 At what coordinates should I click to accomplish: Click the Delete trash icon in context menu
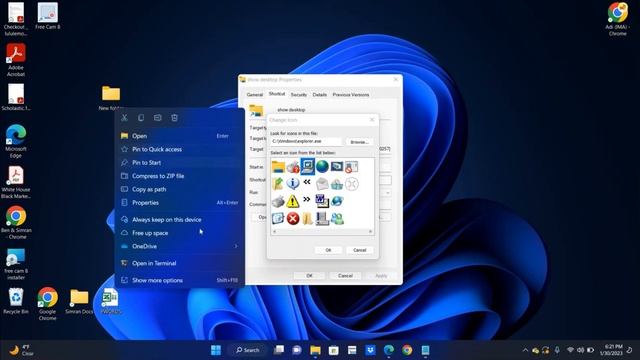(x=174, y=118)
